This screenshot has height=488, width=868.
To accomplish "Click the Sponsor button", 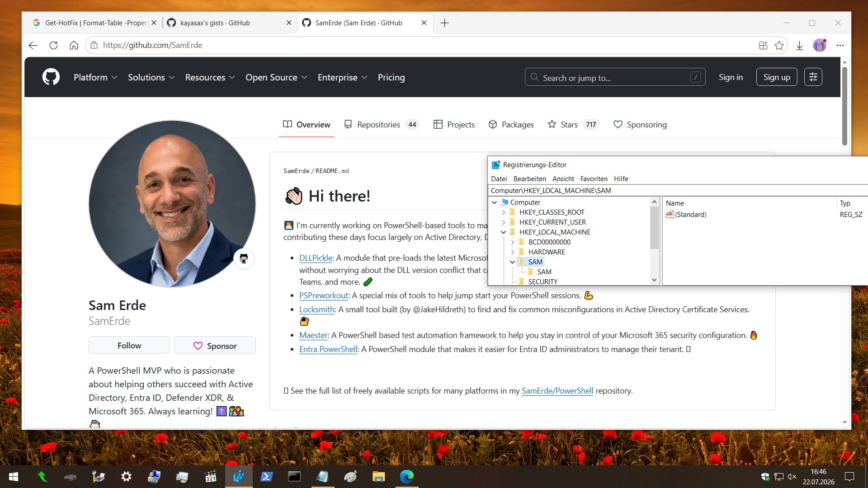I will click(215, 346).
